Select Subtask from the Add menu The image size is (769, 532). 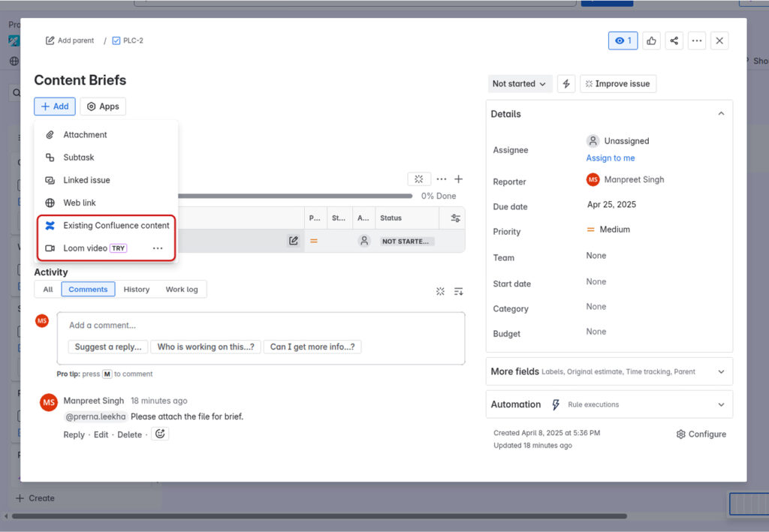106,158
